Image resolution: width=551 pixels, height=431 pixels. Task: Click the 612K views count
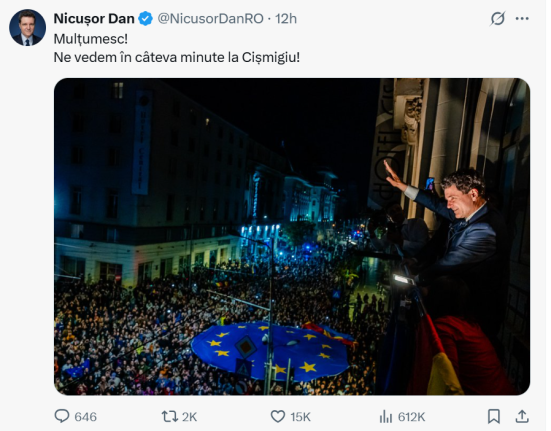coord(411,417)
